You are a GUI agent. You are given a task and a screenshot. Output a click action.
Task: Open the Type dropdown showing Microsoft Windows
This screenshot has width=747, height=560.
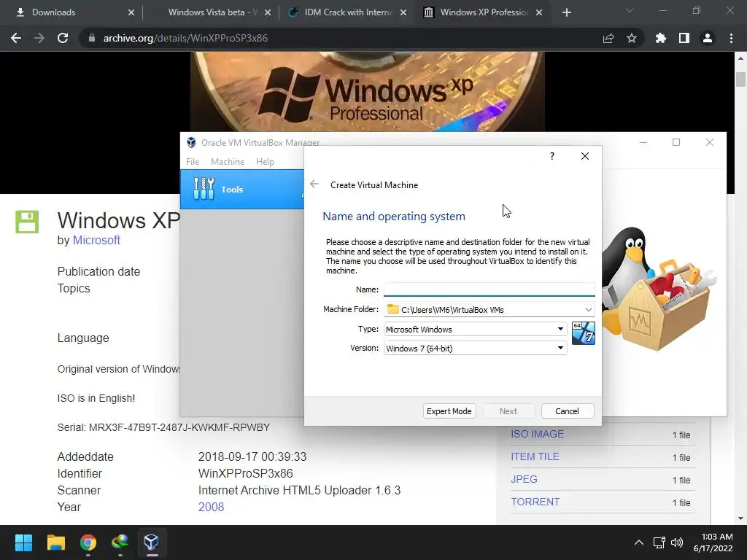point(476,329)
